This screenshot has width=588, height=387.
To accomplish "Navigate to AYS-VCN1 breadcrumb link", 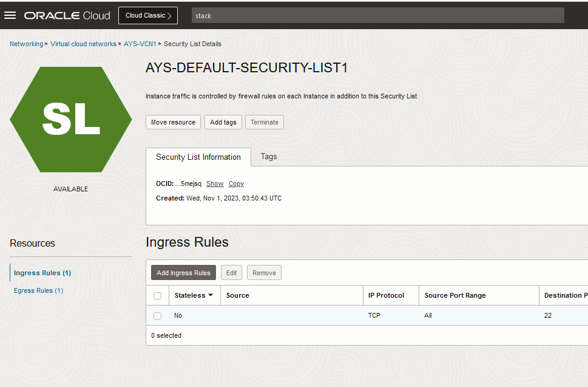I will 140,44.
